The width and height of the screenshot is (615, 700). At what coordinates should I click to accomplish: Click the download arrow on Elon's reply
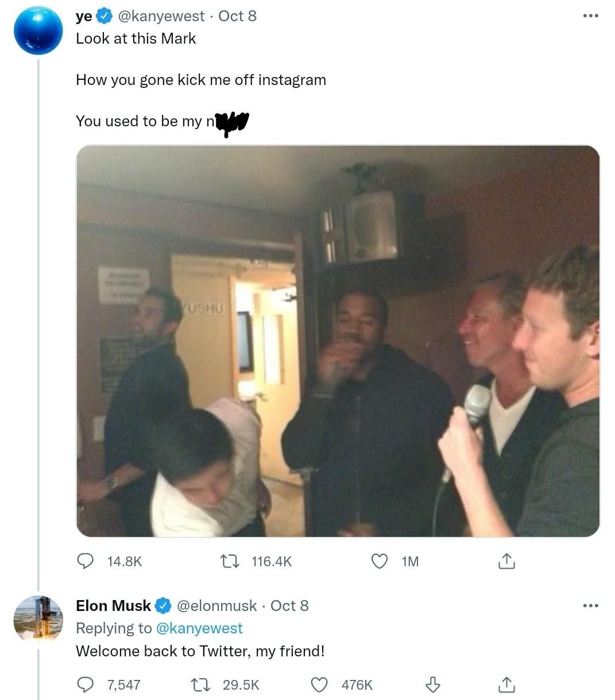432,684
